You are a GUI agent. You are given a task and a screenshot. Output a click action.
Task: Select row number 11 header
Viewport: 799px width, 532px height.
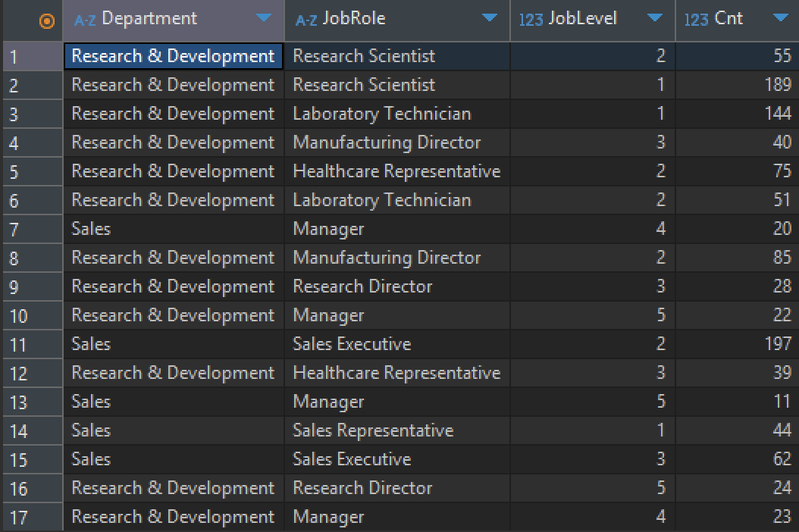click(33, 344)
